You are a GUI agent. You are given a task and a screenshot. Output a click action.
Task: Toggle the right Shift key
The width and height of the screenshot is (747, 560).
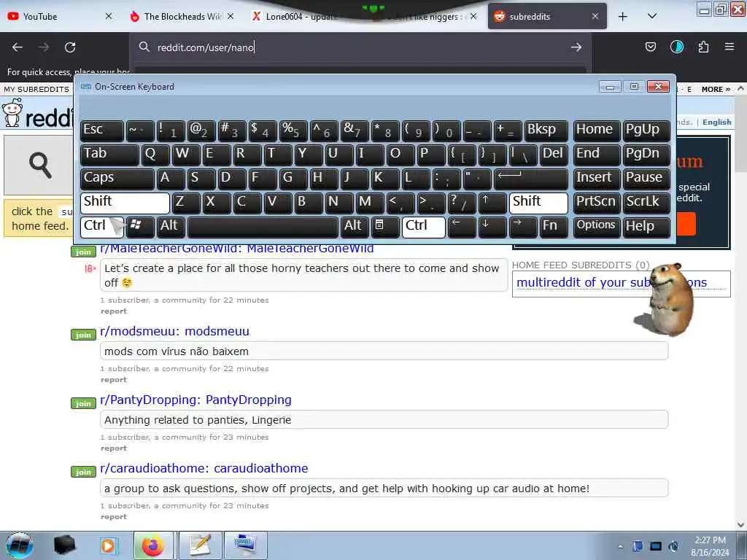(x=539, y=203)
